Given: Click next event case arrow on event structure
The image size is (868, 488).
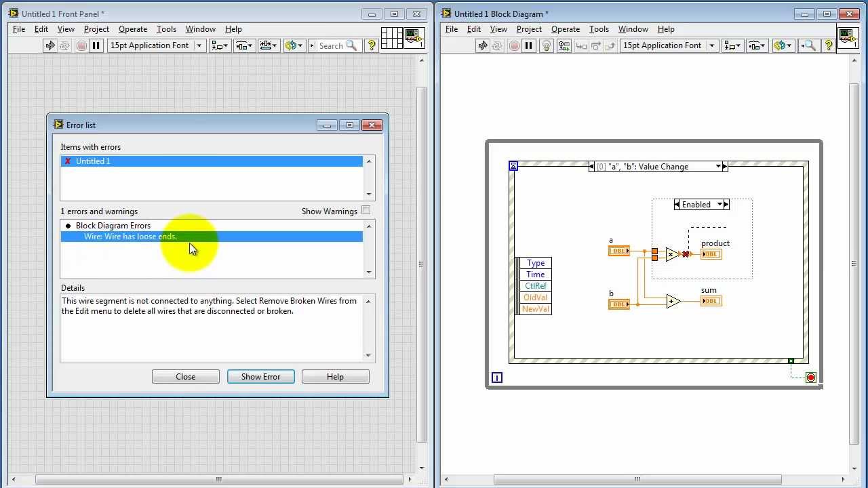Looking at the screenshot, I should coord(725,167).
